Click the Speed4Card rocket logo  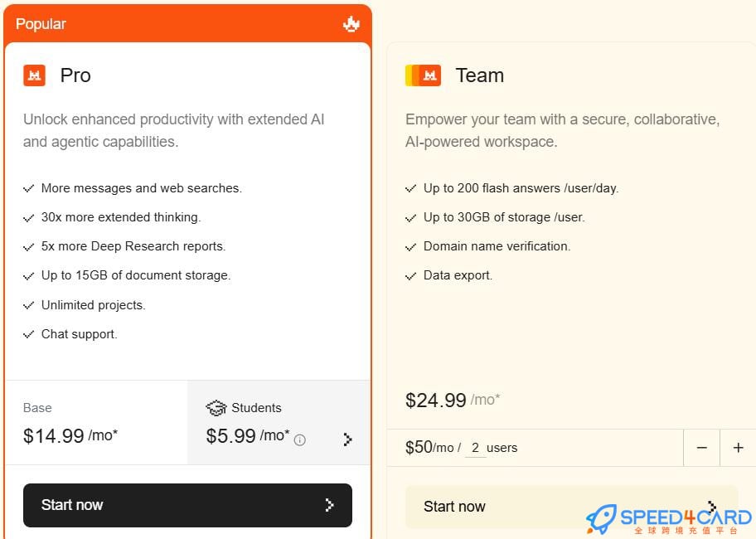point(602,518)
